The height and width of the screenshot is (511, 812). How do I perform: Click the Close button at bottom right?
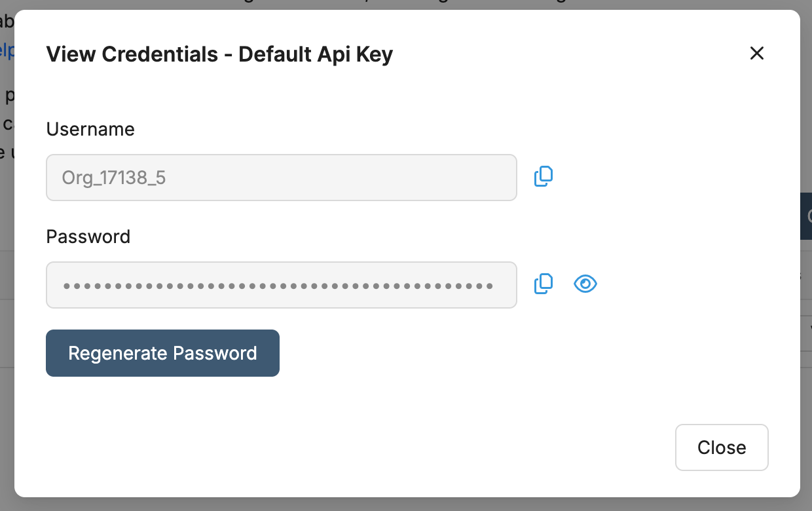coord(722,447)
